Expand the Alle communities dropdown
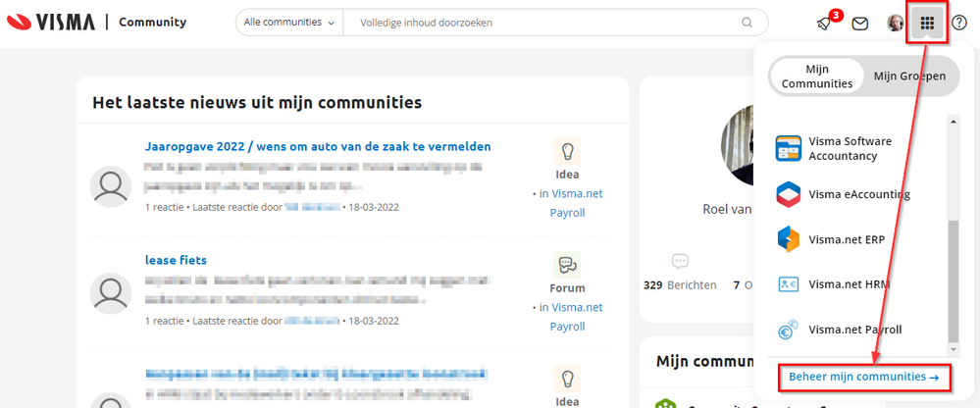The image size is (980, 408). (x=288, y=23)
